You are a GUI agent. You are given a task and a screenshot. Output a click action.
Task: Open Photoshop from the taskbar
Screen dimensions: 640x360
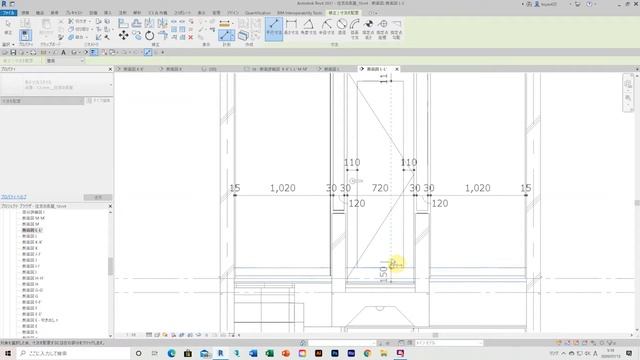[335, 353]
